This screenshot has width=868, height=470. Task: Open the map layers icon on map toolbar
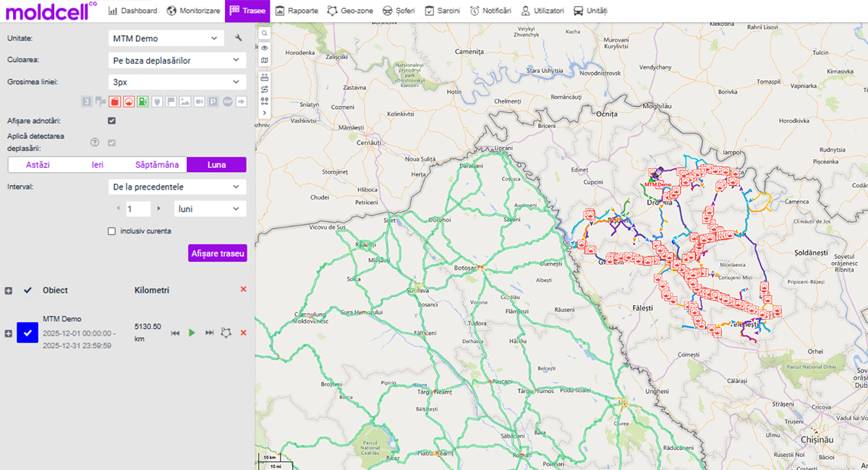pos(265,61)
